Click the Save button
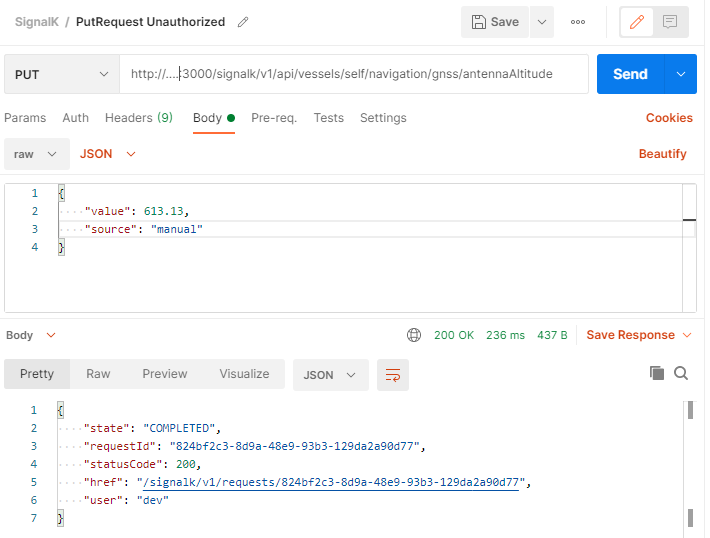 495,22
